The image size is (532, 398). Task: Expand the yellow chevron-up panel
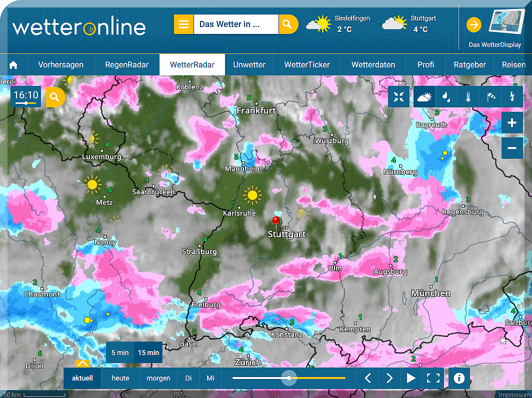point(82,364)
